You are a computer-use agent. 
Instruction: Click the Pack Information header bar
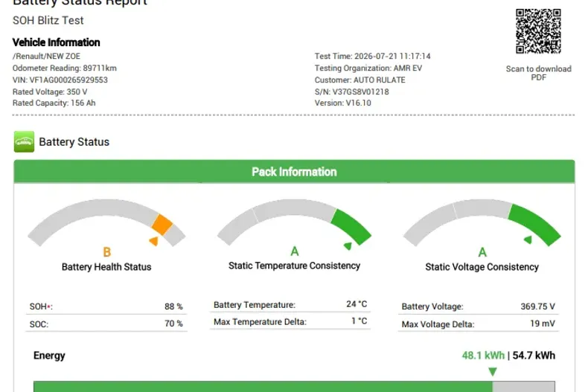[x=295, y=172]
